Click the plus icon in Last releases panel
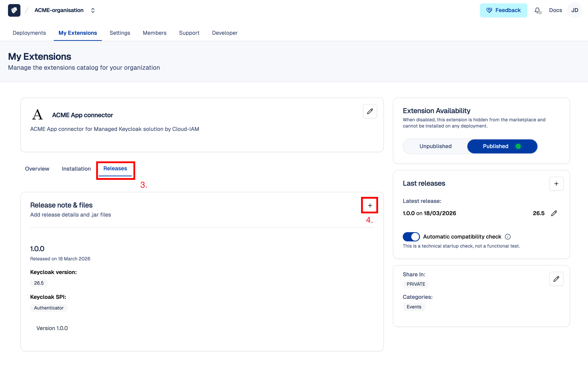The height and width of the screenshot is (376, 588). [556, 184]
